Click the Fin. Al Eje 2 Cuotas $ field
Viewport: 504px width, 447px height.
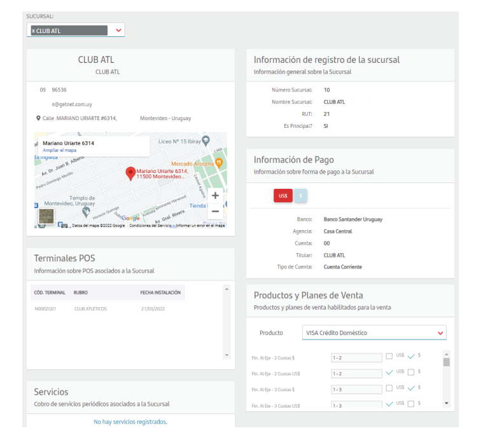click(356, 358)
